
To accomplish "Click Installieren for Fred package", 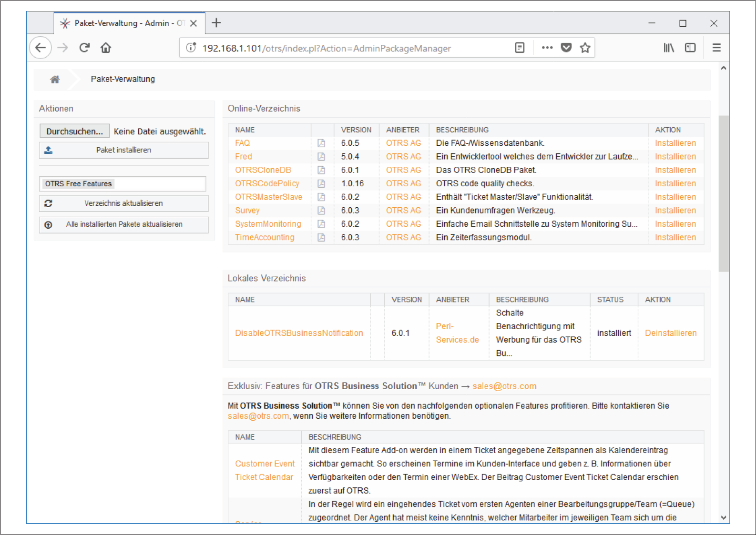I will (x=675, y=156).
